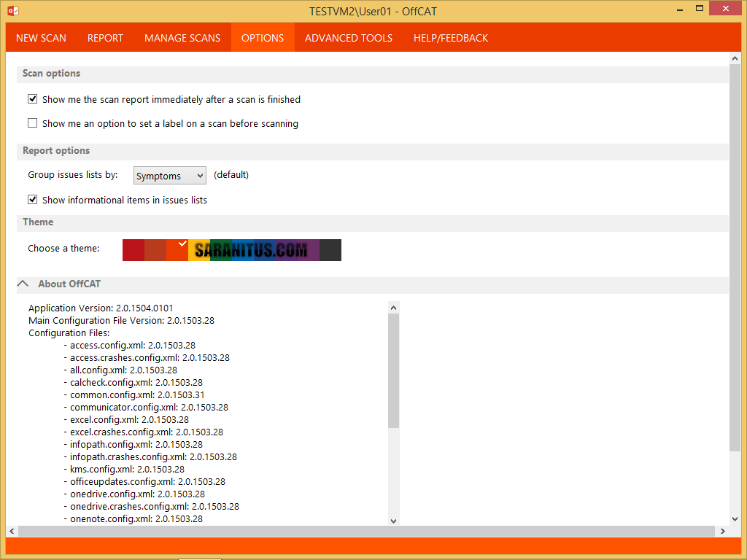The image size is (747, 560).
Task: Click the (default) label beside dropdown
Action: [231, 175]
